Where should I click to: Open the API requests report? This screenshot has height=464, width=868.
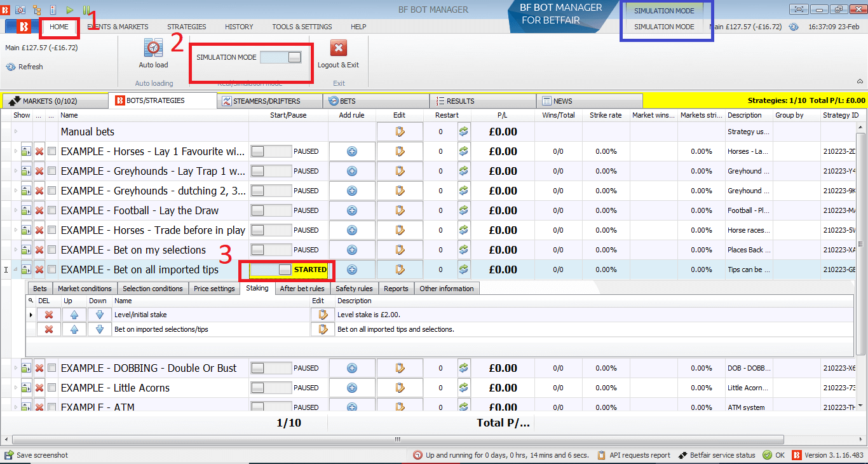coord(634,455)
